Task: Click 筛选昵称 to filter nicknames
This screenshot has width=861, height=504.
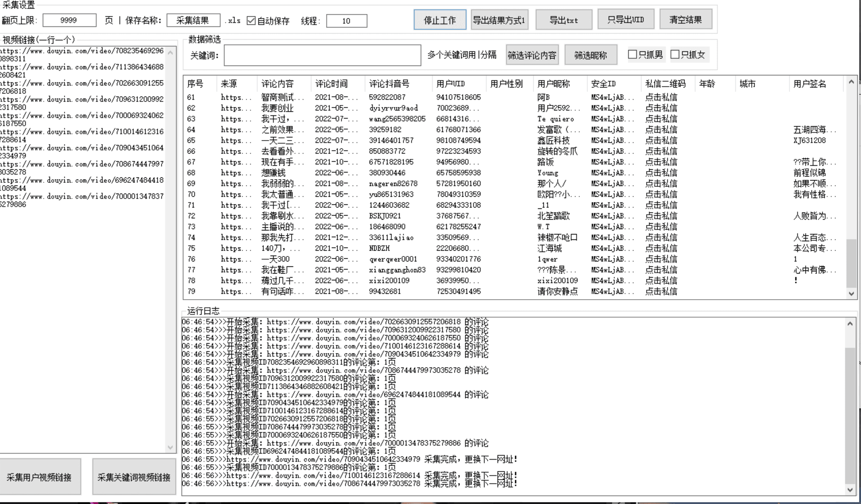Action: pyautogui.click(x=591, y=54)
